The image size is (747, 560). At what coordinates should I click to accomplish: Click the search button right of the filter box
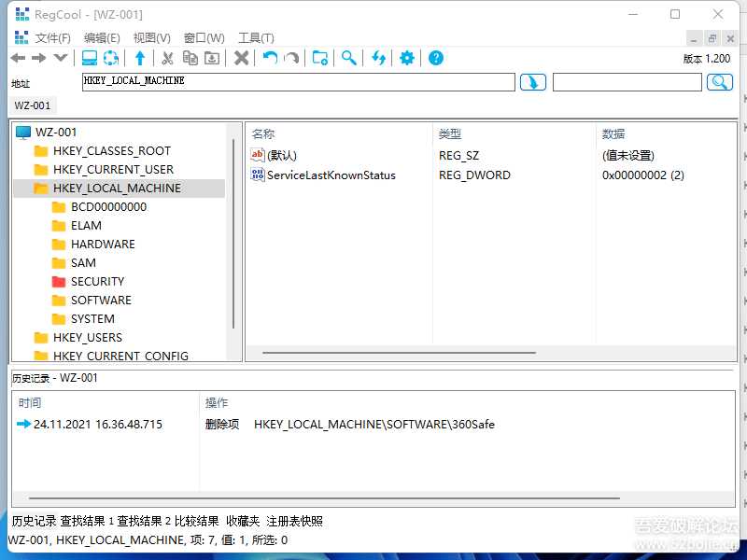pyautogui.click(x=720, y=82)
